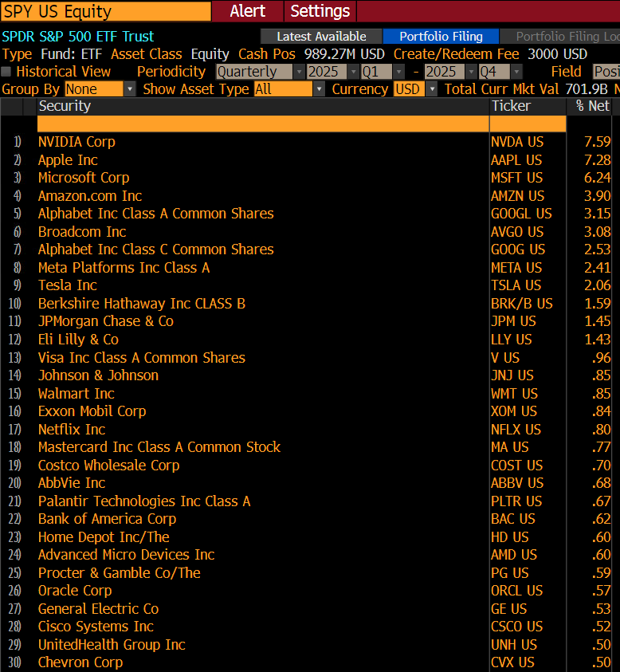Select Advanced Micro Devices Inc
Screen dimensions: 620x672
point(127,555)
